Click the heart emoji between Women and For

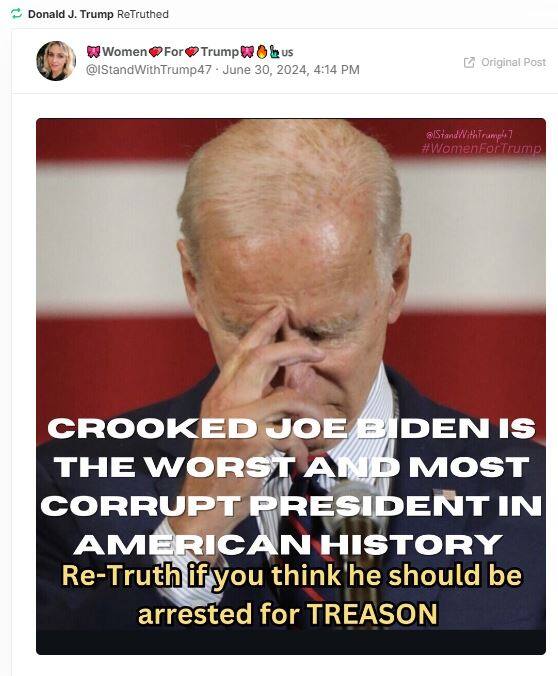click(155, 52)
